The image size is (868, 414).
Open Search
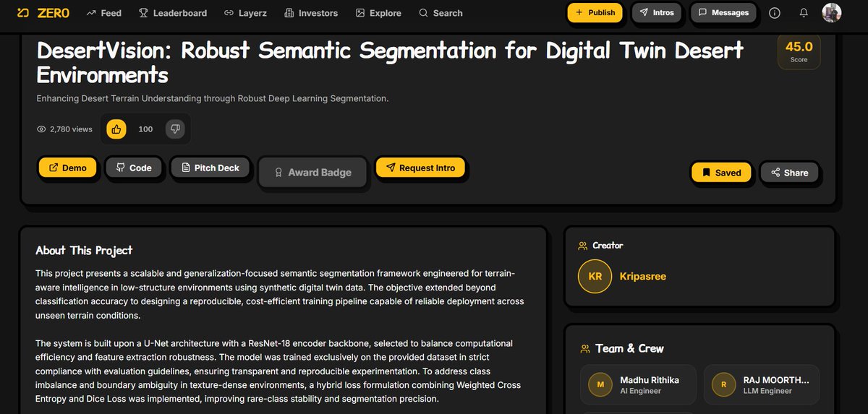(x=441, y=13)
